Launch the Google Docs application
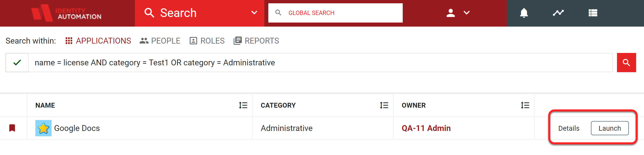The image size is (644, 155). pyautogui.click(x=610, y=128)
